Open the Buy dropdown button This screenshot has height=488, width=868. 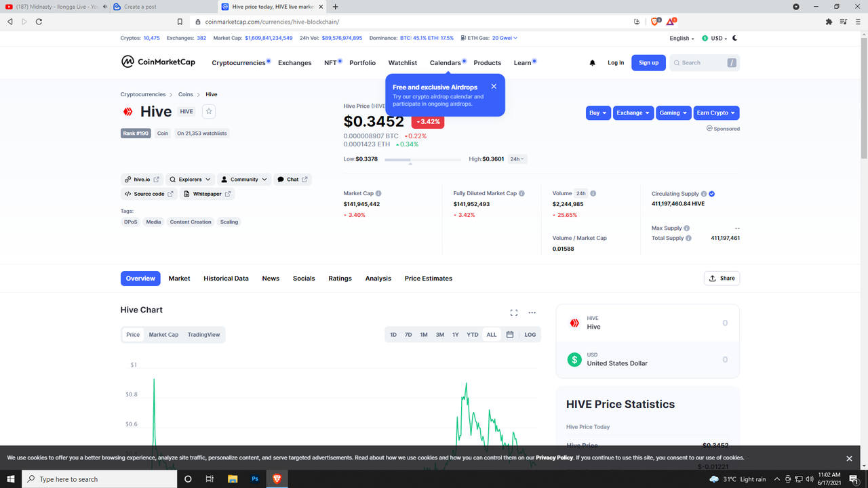(x=598, y=113)
